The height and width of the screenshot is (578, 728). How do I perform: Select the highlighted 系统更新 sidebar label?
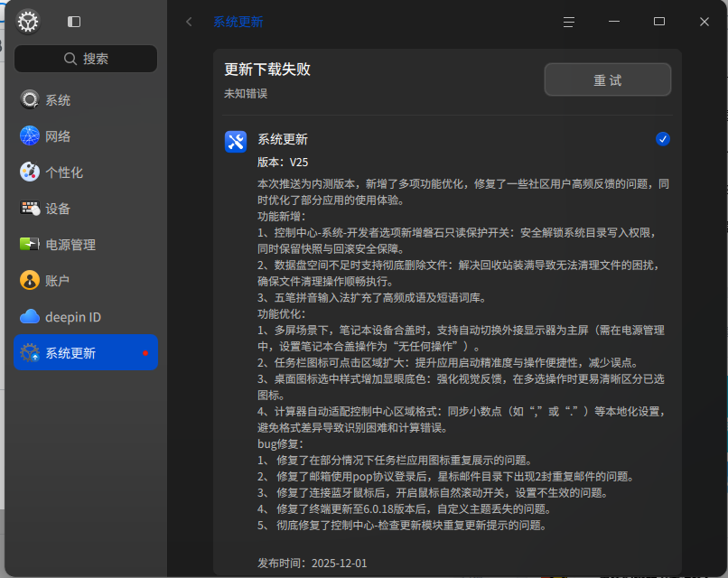tap(70, 353)
